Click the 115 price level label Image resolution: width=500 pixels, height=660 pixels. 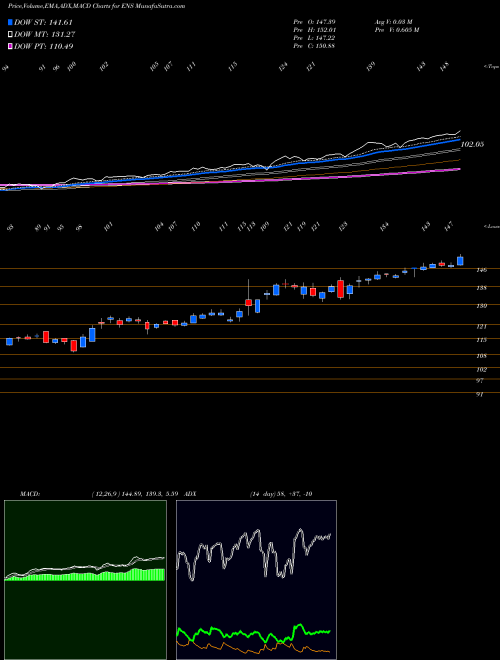pyautogui.click(x=482, y=340)
